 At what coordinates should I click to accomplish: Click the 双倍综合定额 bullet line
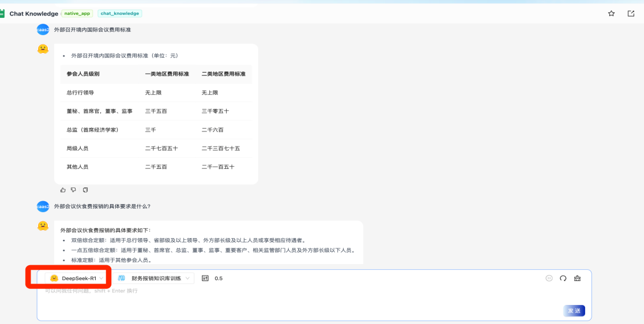tap(188, 240)
